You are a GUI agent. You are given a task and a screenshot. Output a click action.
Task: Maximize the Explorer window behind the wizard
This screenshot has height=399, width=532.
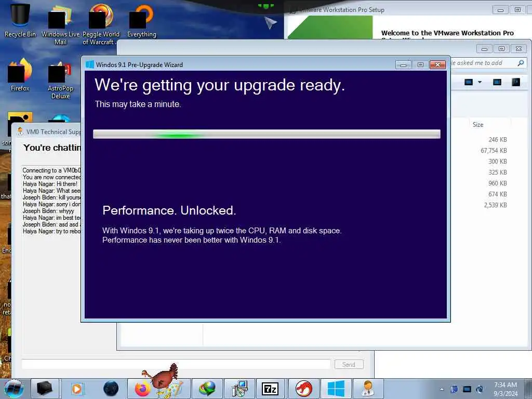pyautogui.click(x=501, y=49)
